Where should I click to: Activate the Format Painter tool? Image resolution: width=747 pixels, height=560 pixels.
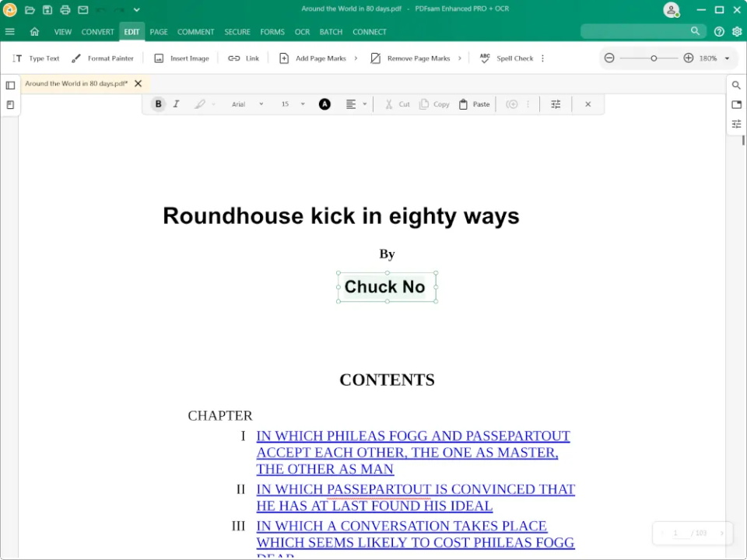point(103,58)
